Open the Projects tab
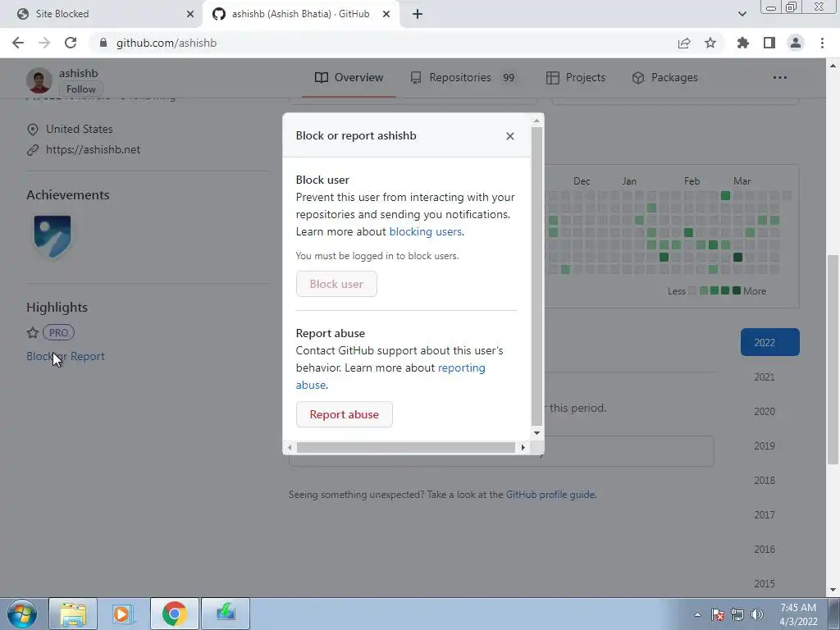 pos(576,78)
